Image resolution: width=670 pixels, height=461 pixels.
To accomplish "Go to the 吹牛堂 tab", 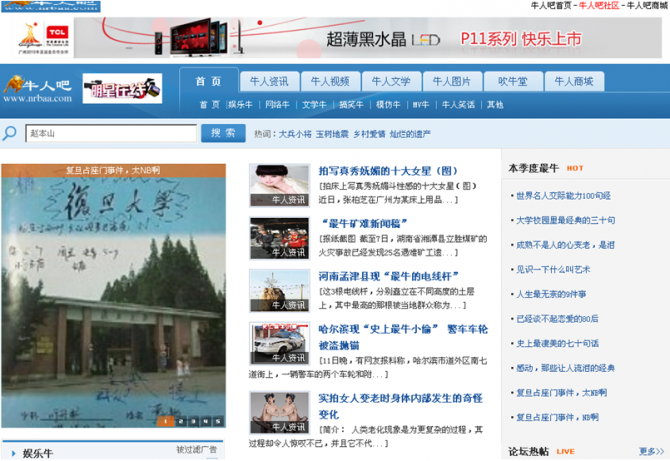I will [512, 82].
